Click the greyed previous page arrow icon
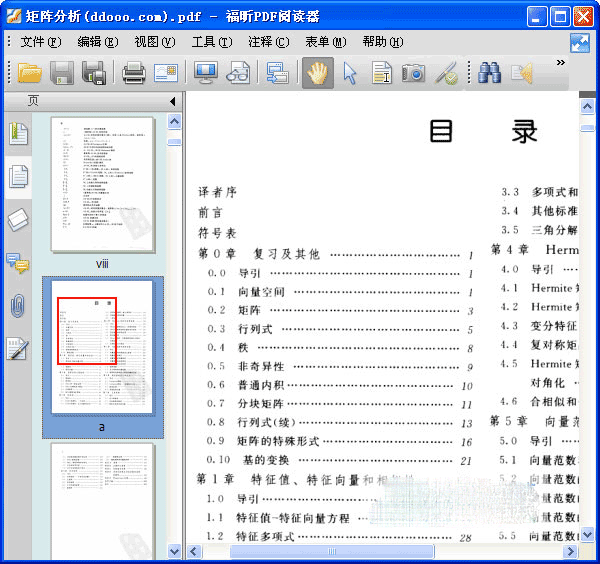The height and width of the screenshot is (564, 600). (x=522, y=73)
